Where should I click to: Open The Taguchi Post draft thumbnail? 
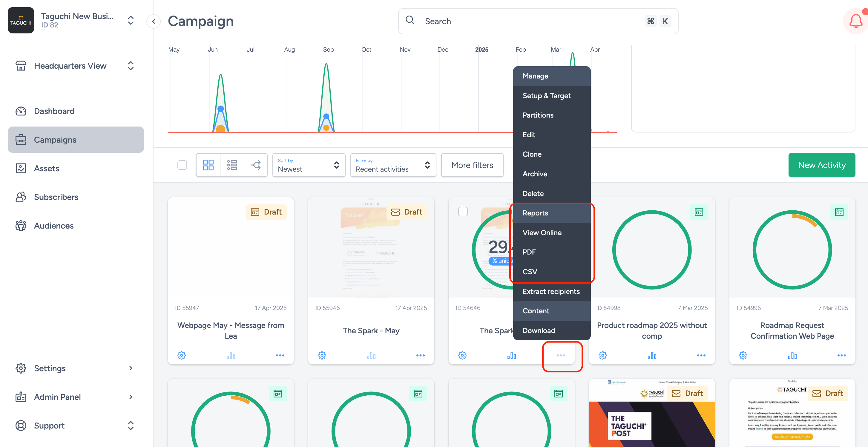[x=652, y=413]
